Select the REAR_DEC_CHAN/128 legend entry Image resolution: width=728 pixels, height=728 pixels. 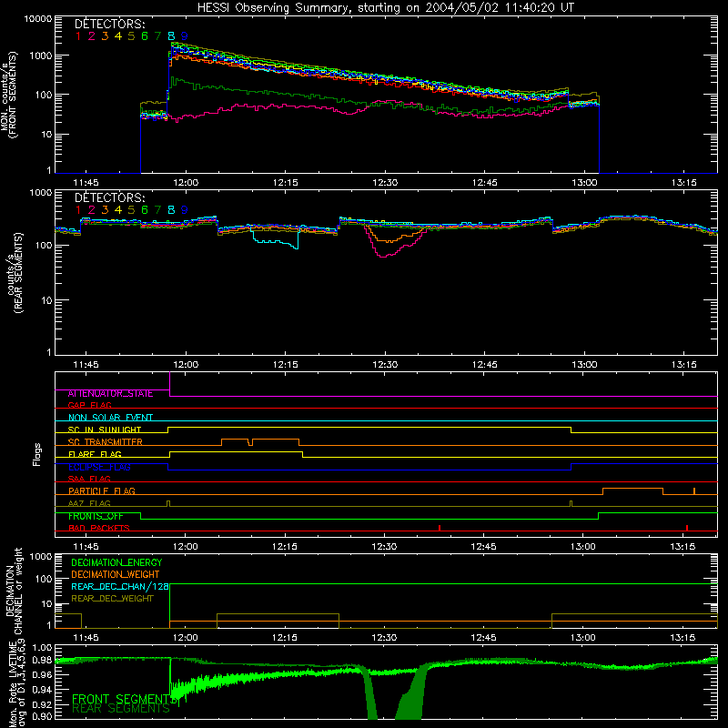tap(120, 586)
